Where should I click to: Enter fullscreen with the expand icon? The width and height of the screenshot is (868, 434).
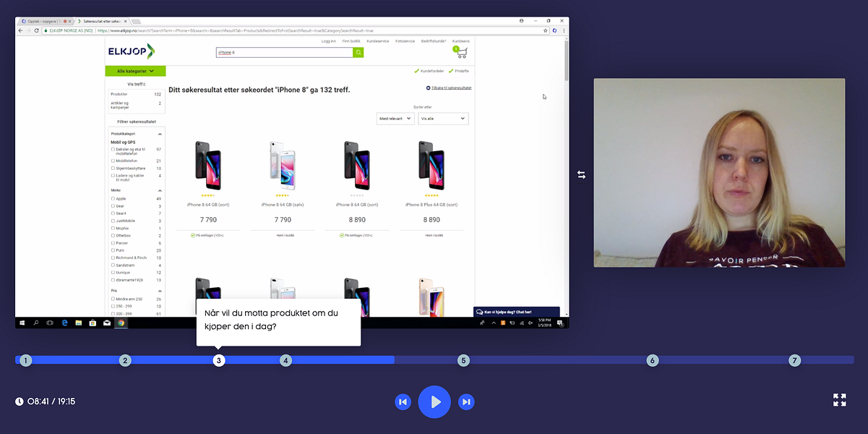coord(840,400)
